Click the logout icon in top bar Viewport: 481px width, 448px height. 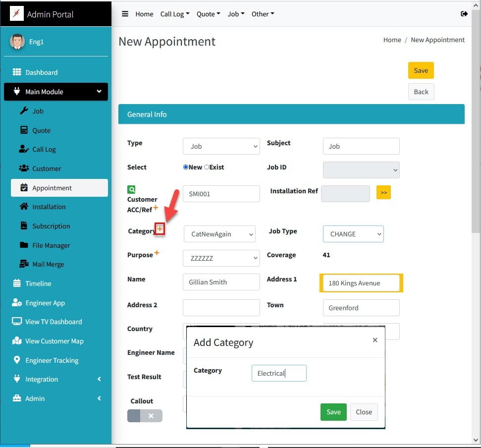click(464, 14)
